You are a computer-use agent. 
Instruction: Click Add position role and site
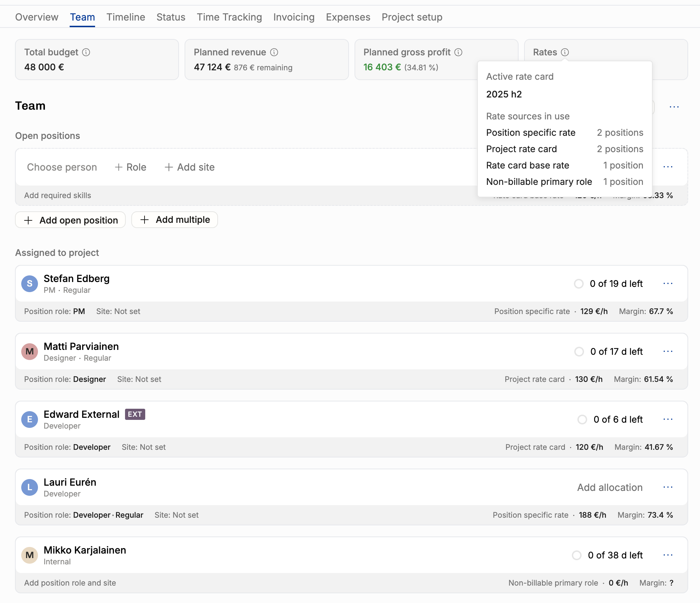coord(70,583)
